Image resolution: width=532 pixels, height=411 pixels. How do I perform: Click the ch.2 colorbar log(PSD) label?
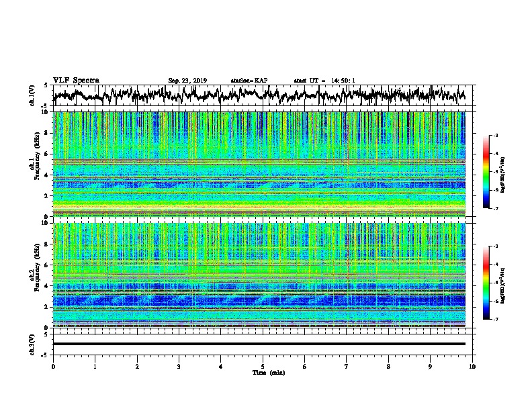click(503, 285)
